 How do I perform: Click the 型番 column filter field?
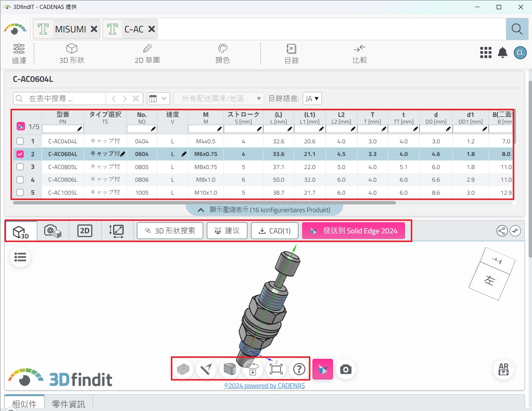click(63, 129)
